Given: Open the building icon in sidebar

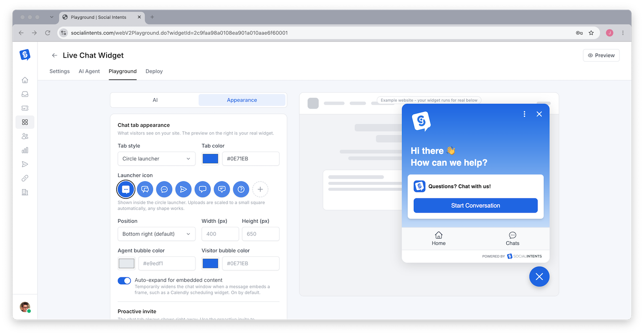Looking at the screenshot, I should point(25,192).
